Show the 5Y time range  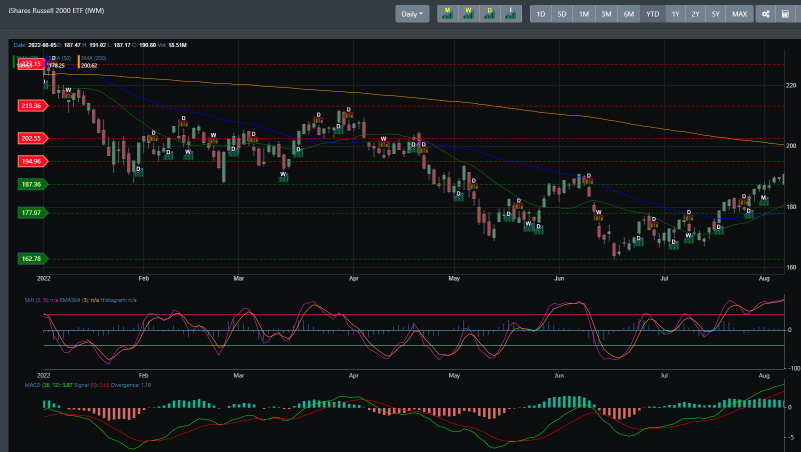[716, 14]
